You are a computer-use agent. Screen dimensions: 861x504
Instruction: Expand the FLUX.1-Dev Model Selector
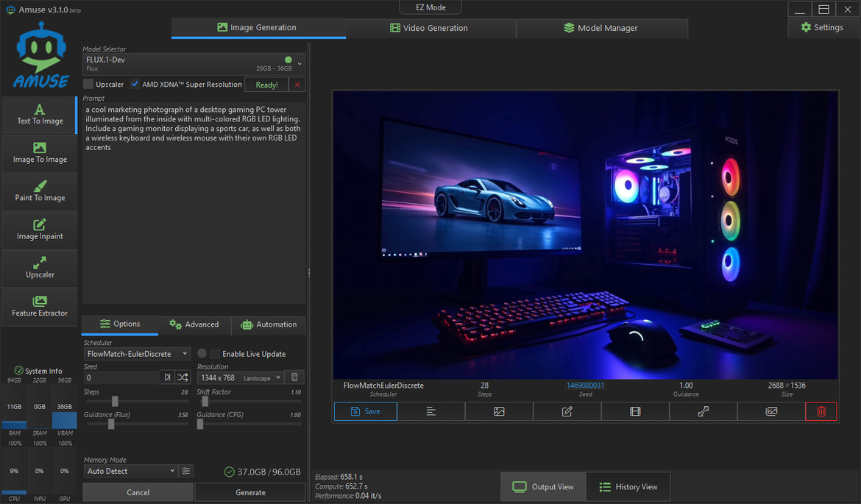194,64
